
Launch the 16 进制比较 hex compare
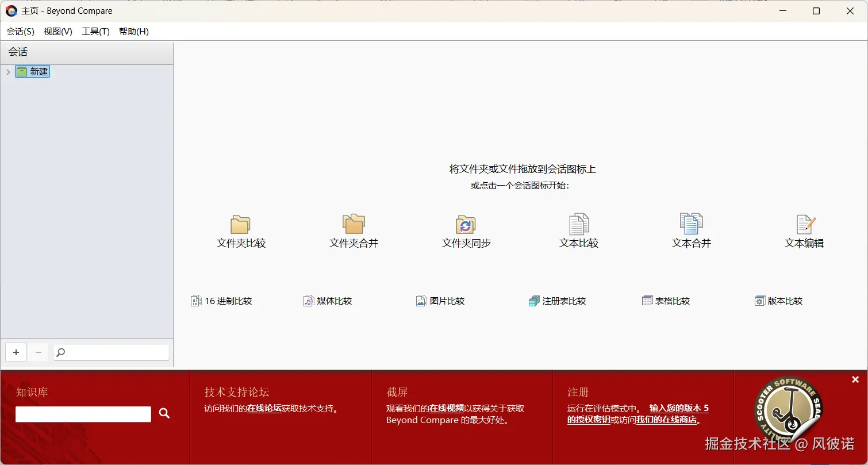(221, 301)
